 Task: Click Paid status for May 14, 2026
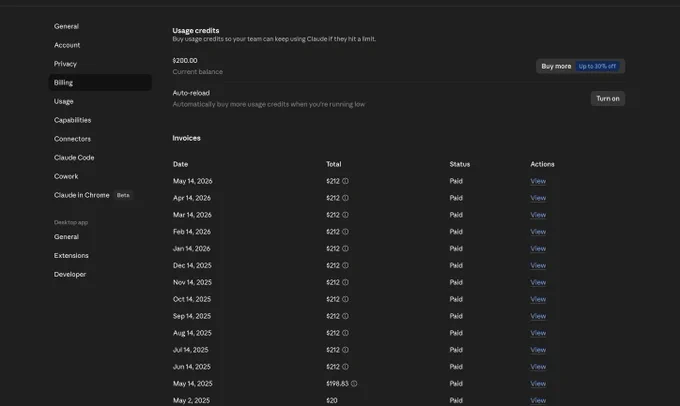click(x=456, y=181)
